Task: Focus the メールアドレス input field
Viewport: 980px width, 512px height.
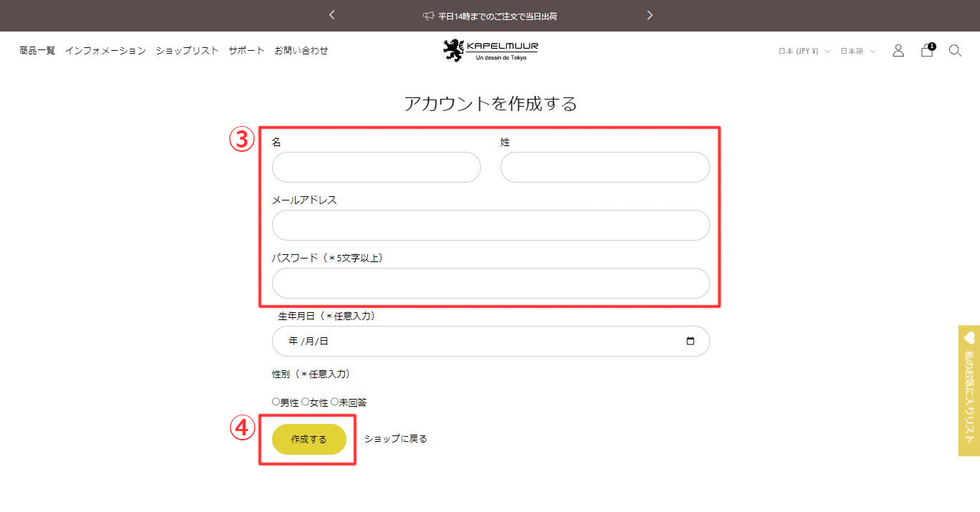Action: [x=490, y=226]
